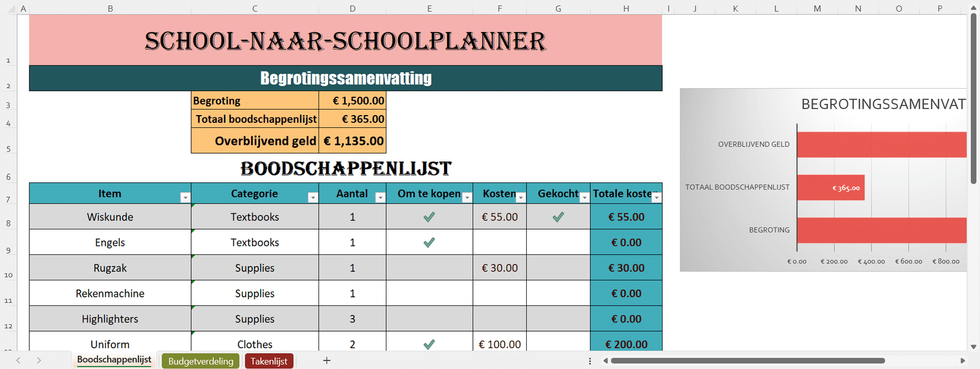Open the filter icon on Kosten column
The width and height of the screenshot is (980, 369).
point(520,197)
